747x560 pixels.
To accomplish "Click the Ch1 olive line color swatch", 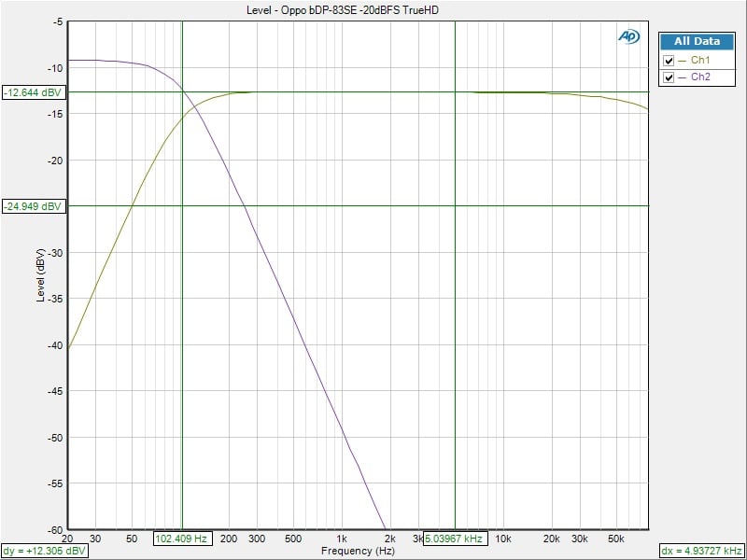I will [682, 61].
